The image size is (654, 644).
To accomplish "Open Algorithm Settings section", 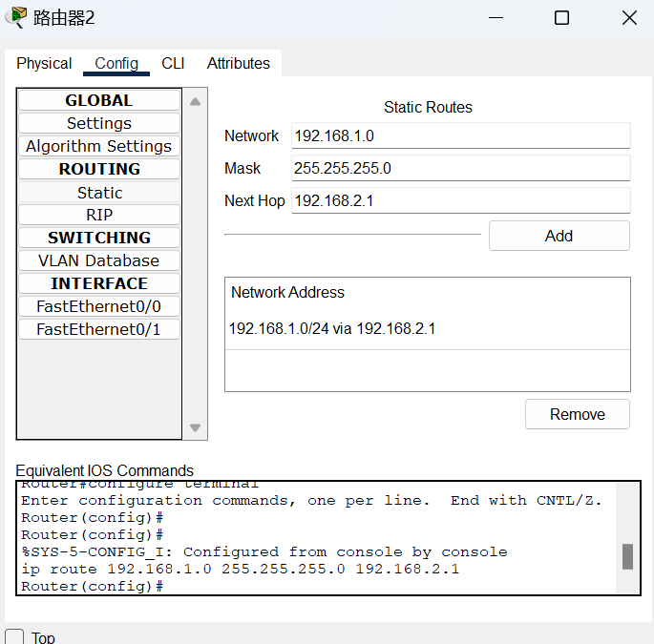I will 99,146.
